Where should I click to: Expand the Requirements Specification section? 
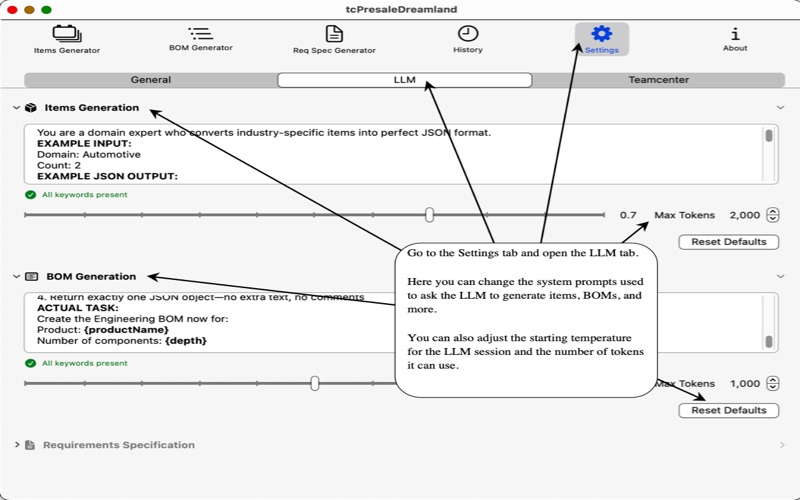coord(17,445)
